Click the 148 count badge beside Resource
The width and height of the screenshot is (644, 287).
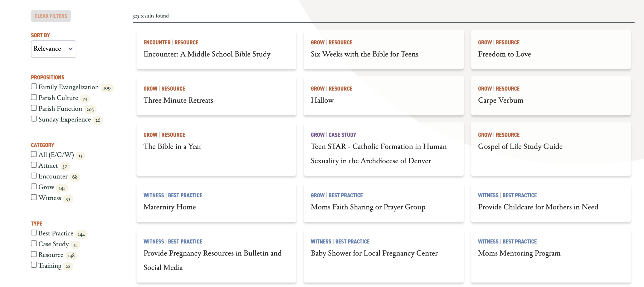tap(71, 256)
